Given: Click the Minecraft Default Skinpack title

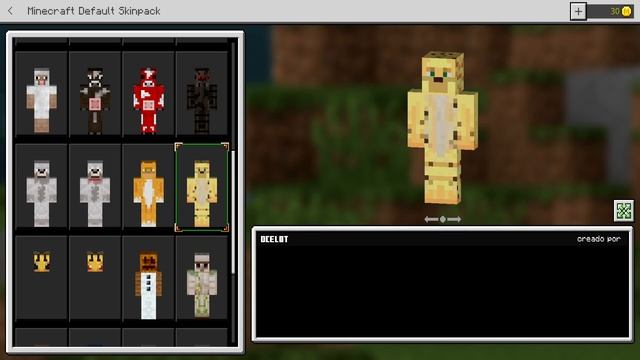Looking at the screenshot, I should click(94, 11).
